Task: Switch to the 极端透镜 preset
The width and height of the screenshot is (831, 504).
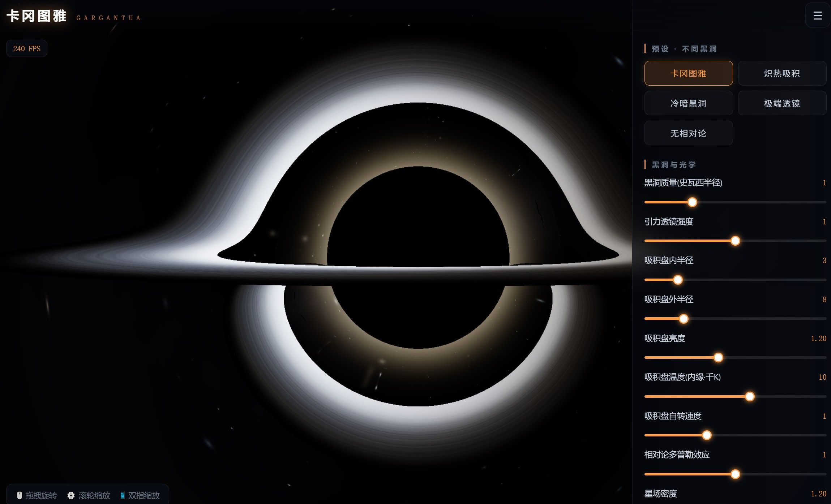Action: pos(782,103)
